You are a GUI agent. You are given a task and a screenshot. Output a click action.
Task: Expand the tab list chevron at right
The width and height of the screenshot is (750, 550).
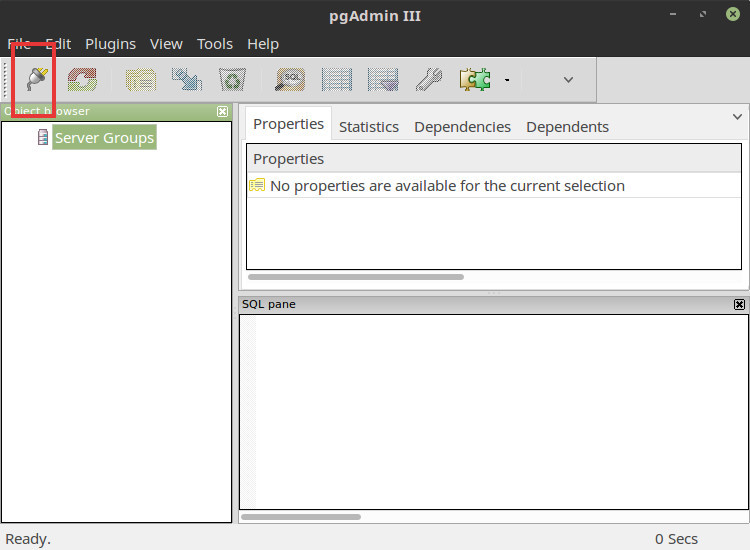pyautogui.click(x=737, y=117)
